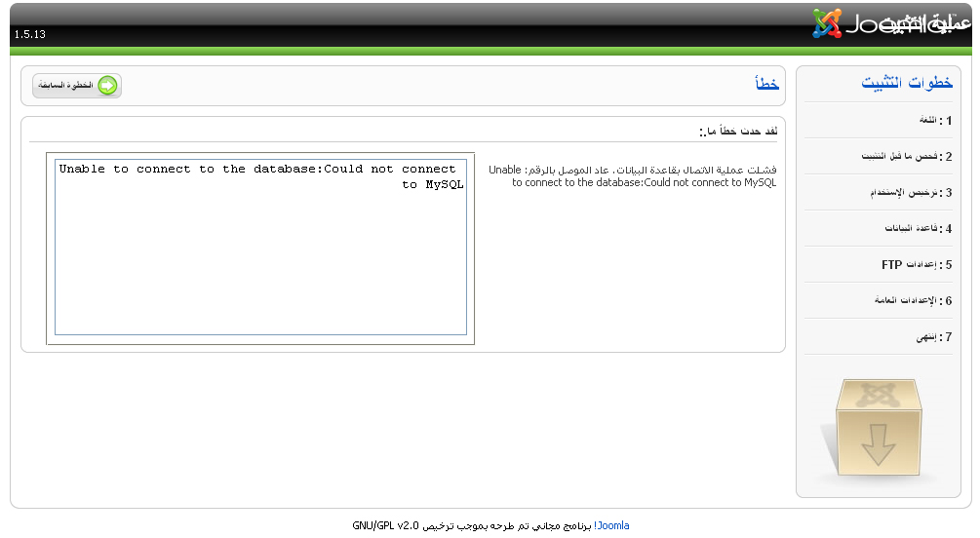Screen dimensions: 980x538
Task: Click the لقد حدث خطأ ما subheading
Action: [x=737, y=131]
